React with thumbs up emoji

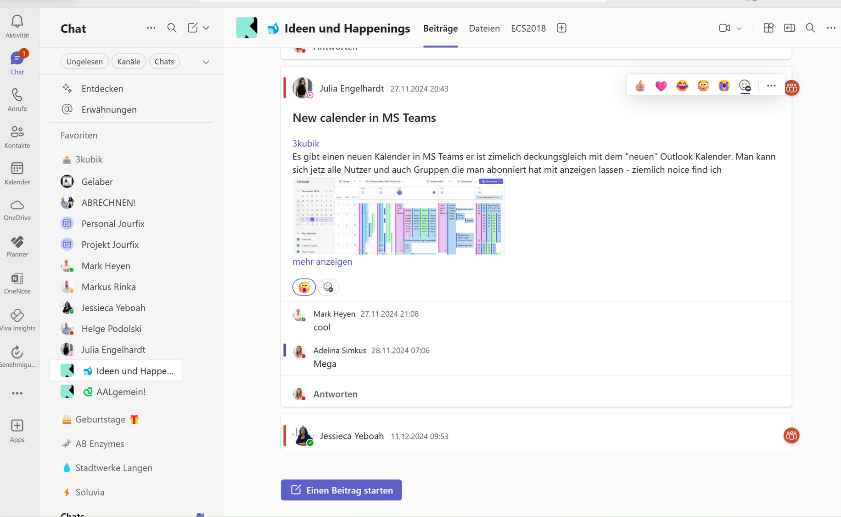pos(640,86)
